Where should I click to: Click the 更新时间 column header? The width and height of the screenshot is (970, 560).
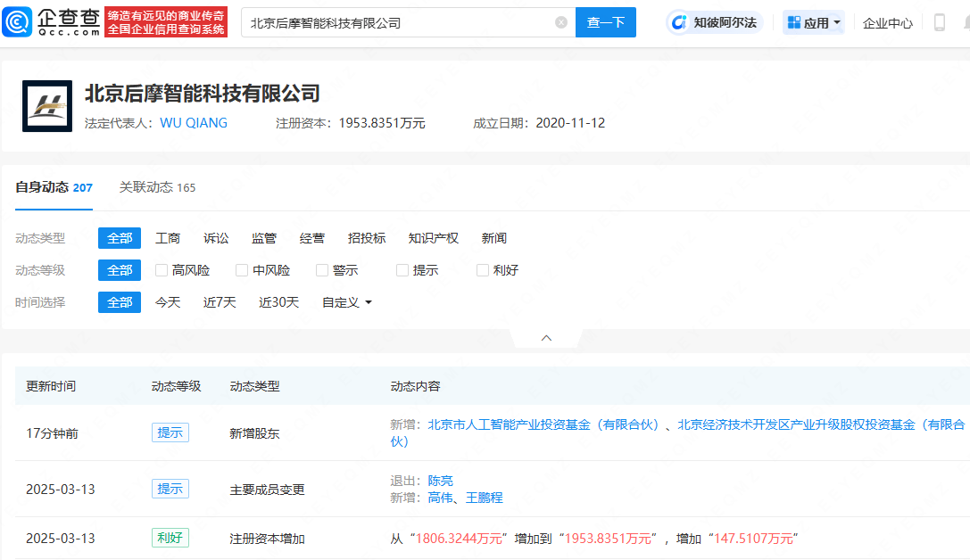pos(51,386)
